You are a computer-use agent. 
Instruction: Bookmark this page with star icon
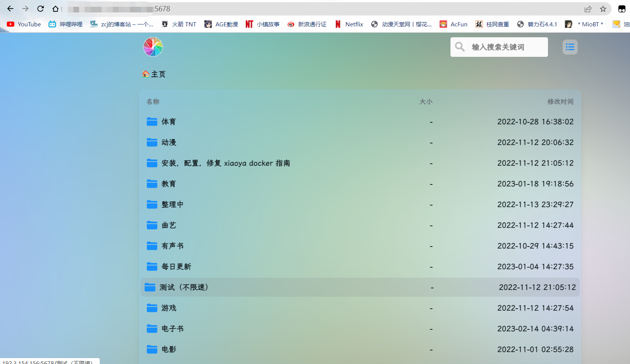603,9
